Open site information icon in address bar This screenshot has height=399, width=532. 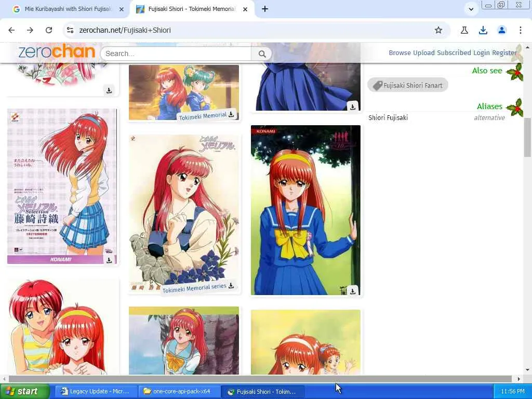70,30
